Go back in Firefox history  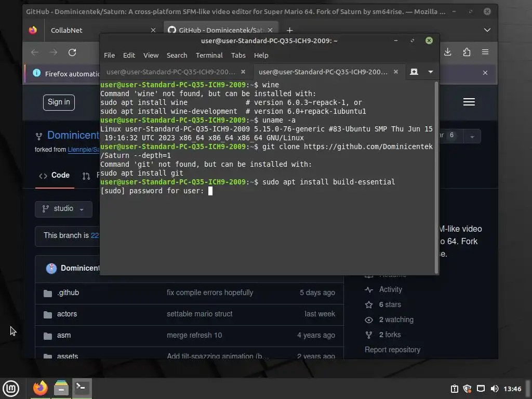[x=35, y=52]
